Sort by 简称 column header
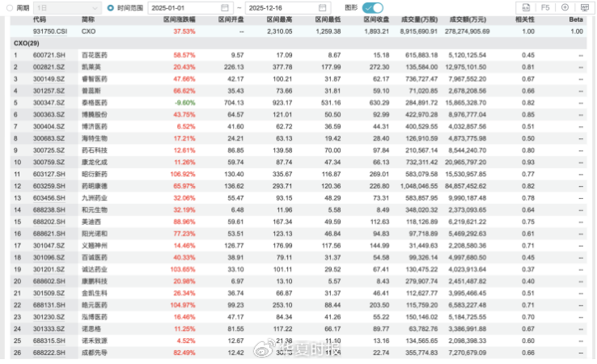This screenshot has width=597, height=364. pos(88,19)
